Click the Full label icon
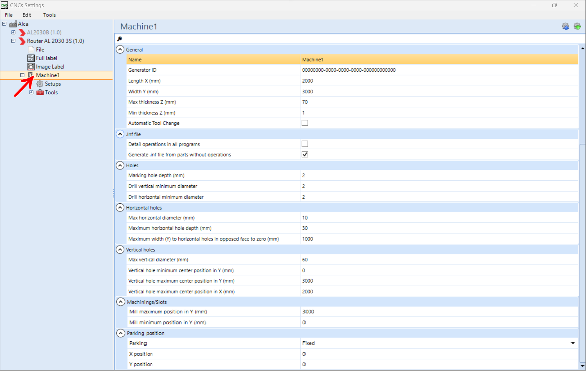The width and height of the screenshot is (588, 372). [31, 58]
